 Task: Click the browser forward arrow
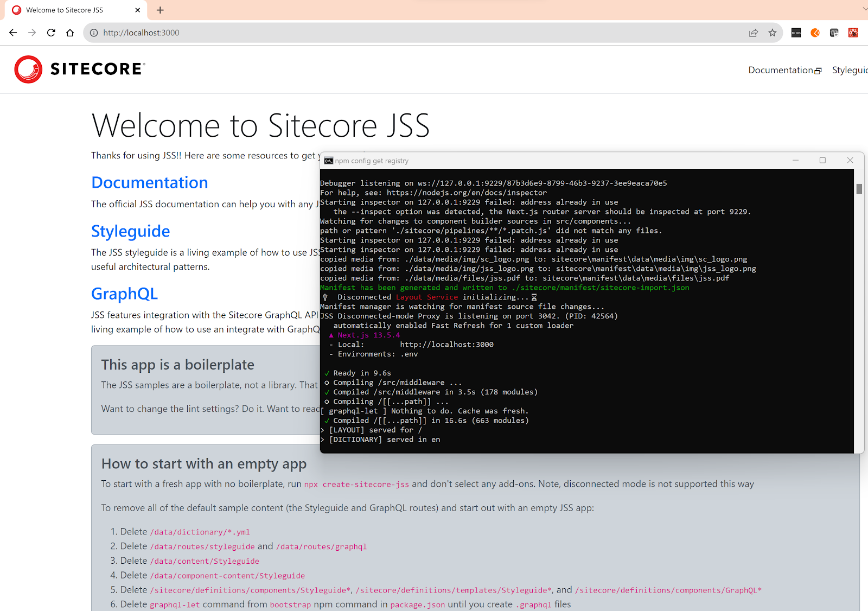[x=32, y=33]
